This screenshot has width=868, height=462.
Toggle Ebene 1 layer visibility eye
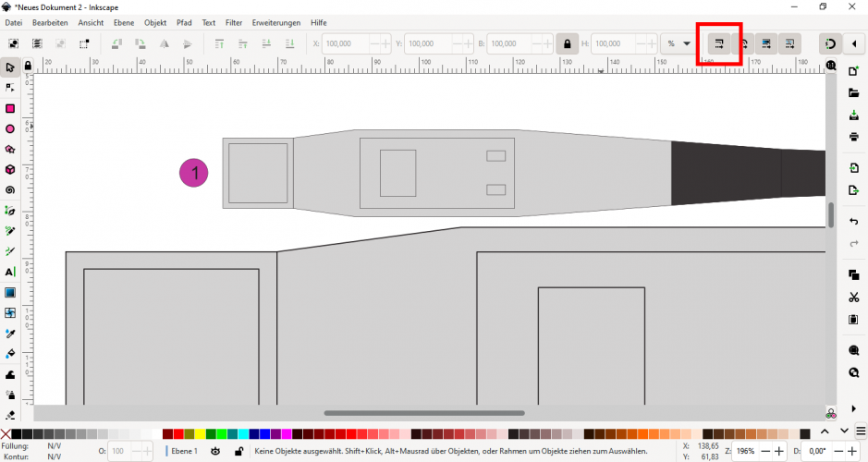pyautogui.click(x=215, y=451)
